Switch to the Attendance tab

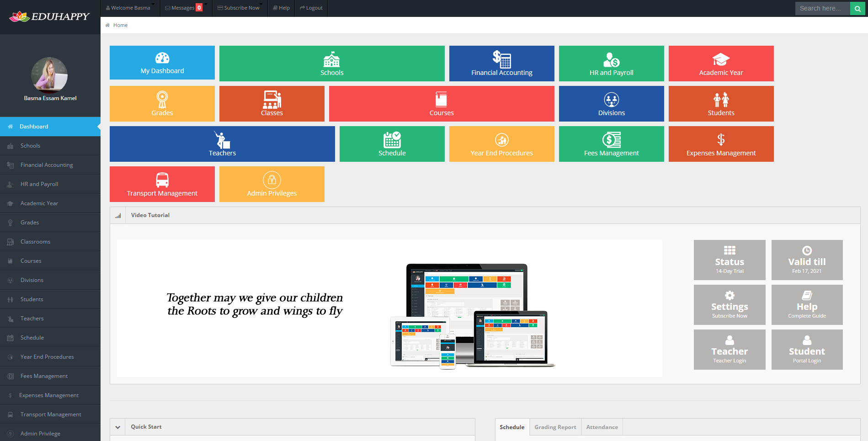point(602,427)
